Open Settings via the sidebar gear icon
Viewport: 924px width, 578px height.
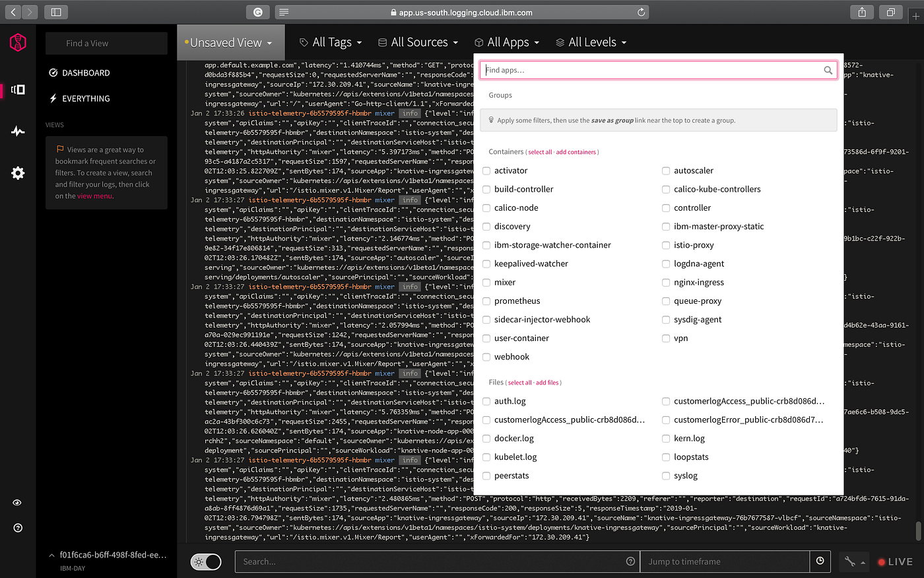point(17,173)
